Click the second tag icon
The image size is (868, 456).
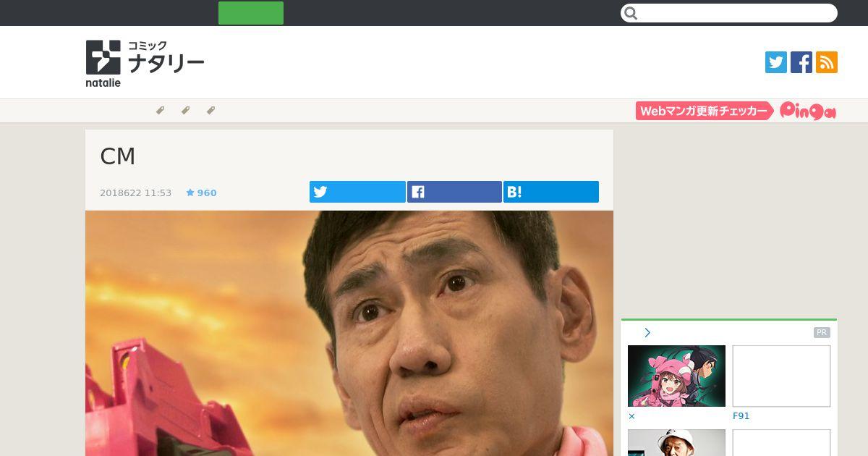186,111
